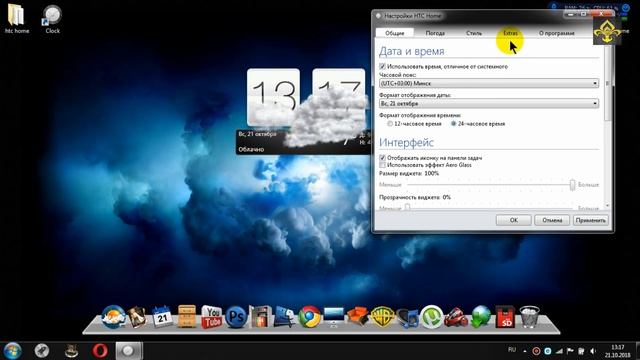Show hidden tray icons arrow
This screenshot has height=360, width=640.
pos(525,351)
